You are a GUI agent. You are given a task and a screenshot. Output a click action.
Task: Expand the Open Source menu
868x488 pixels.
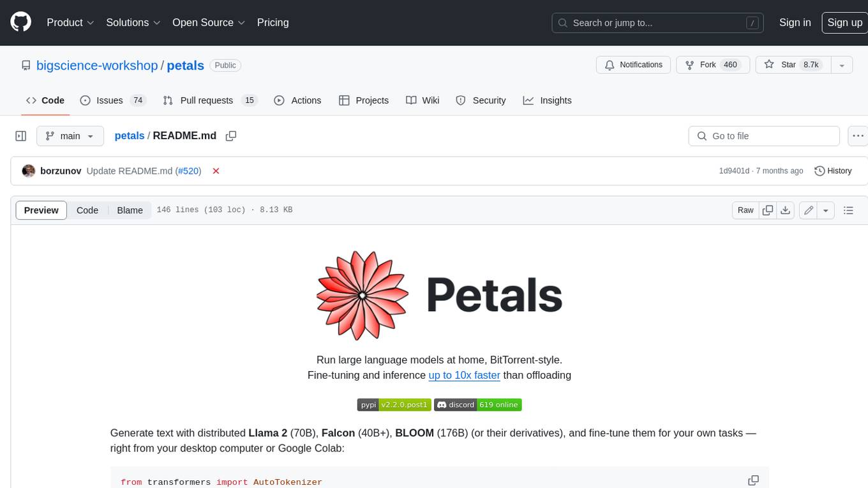209,22
